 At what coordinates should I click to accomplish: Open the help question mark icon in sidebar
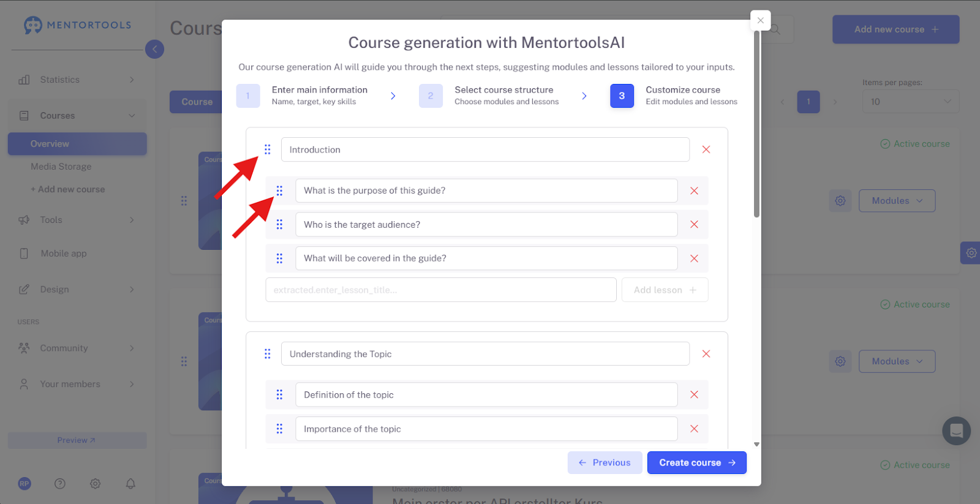(60, 483)
